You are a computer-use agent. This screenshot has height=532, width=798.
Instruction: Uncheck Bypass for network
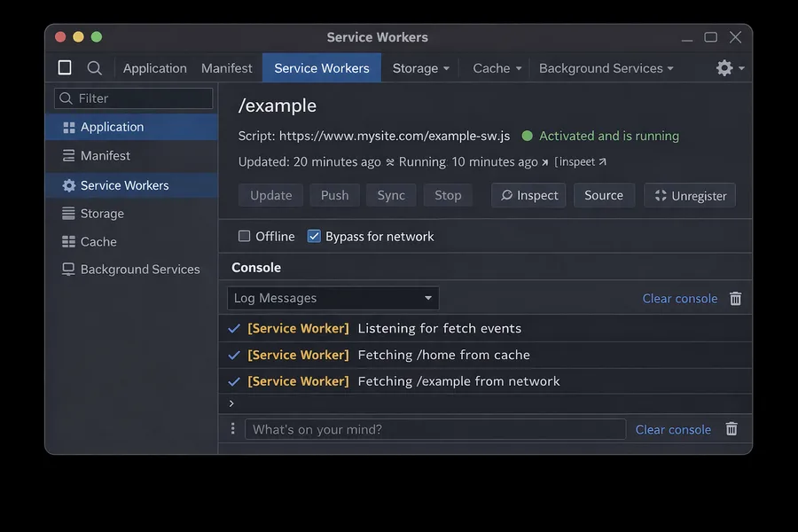click(314, 236)
